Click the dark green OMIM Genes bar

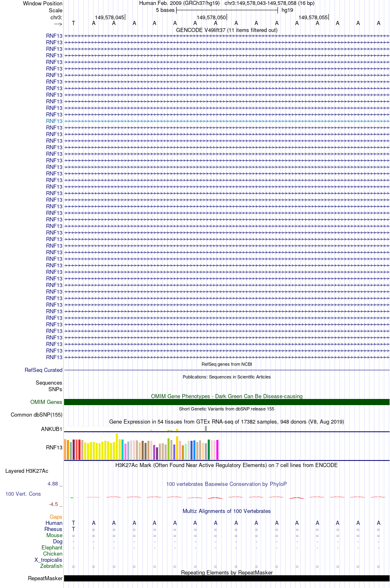[227, 402]
